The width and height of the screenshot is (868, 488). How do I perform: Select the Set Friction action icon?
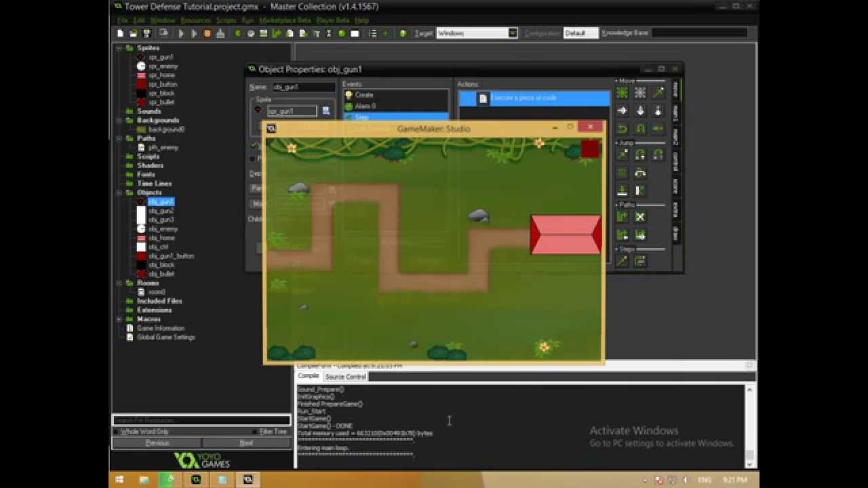658,128
